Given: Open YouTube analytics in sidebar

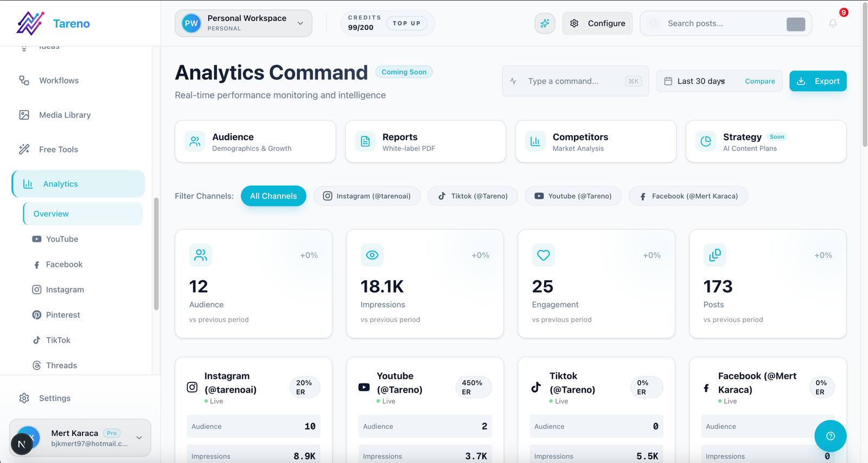Looking at the screenshot, I should tap(62, 239).
